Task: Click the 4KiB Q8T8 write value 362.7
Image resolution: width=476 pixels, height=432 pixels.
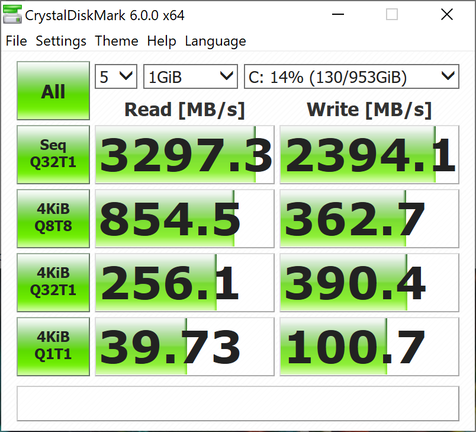Action: pos(369,219)
